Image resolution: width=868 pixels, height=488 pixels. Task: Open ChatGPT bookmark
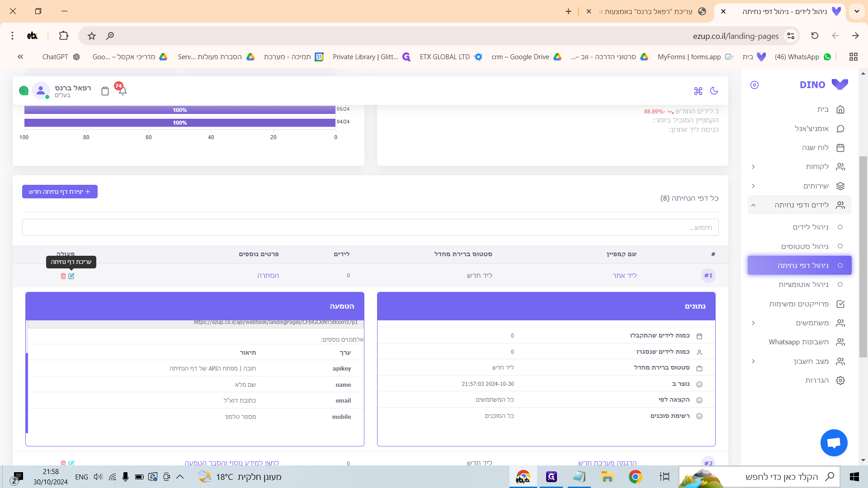coord(61,57)
